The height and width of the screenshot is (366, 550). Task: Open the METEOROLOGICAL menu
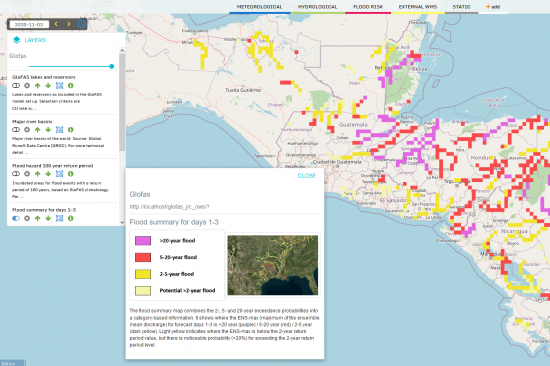pyautogui.click(x=260, y=7)
